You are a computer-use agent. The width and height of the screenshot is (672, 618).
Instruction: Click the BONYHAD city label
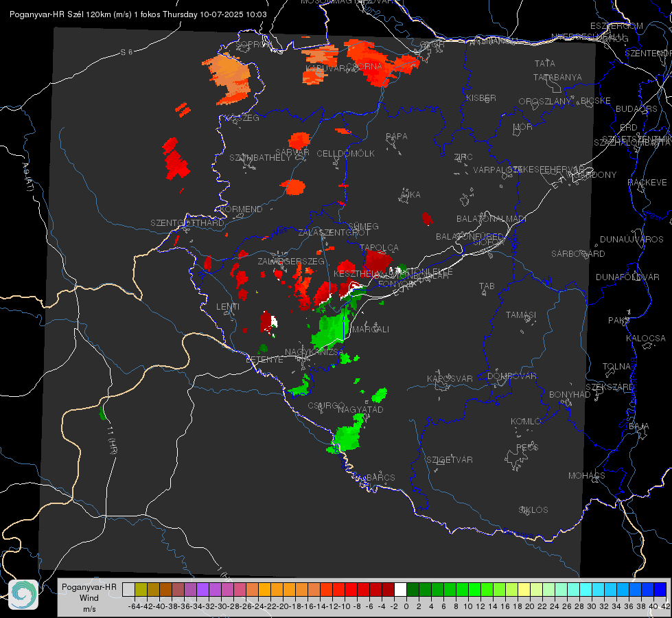click(570, 395)
